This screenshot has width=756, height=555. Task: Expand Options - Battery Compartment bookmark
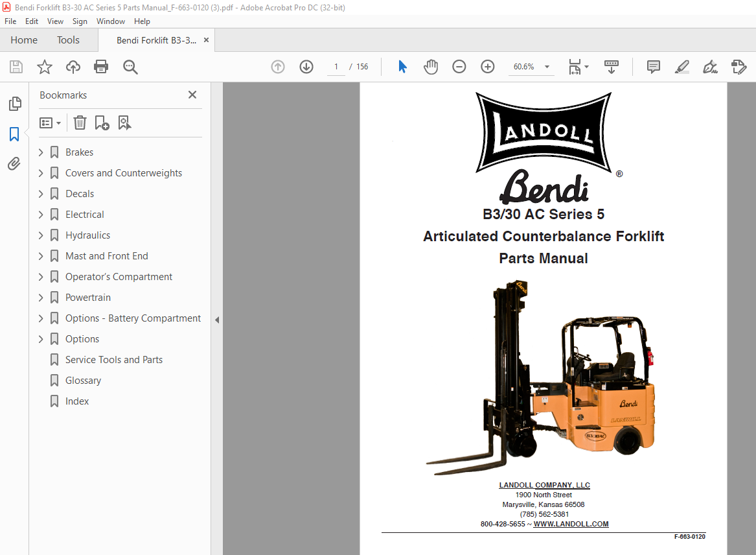tap(41, 318)
